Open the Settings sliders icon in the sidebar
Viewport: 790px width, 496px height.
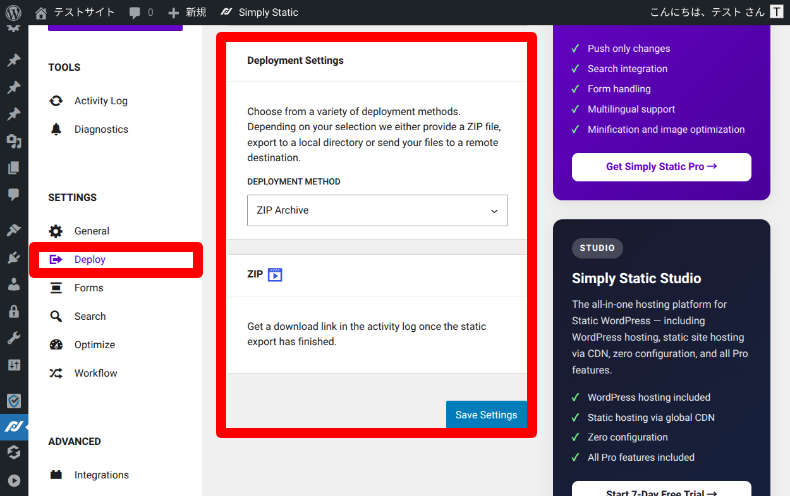pyautogui.click(x=14, y=364)
